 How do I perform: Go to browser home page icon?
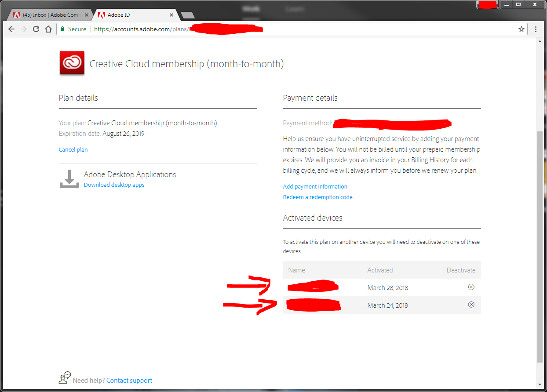coord(48,29)
